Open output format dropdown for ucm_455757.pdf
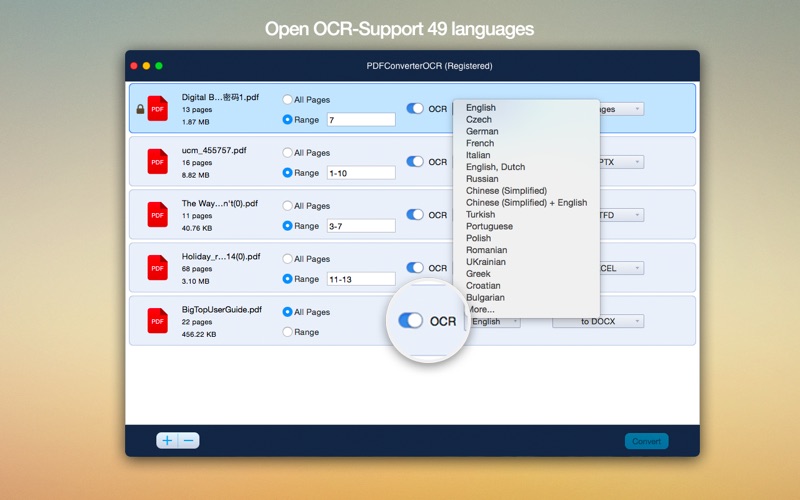 click(621, 162)
